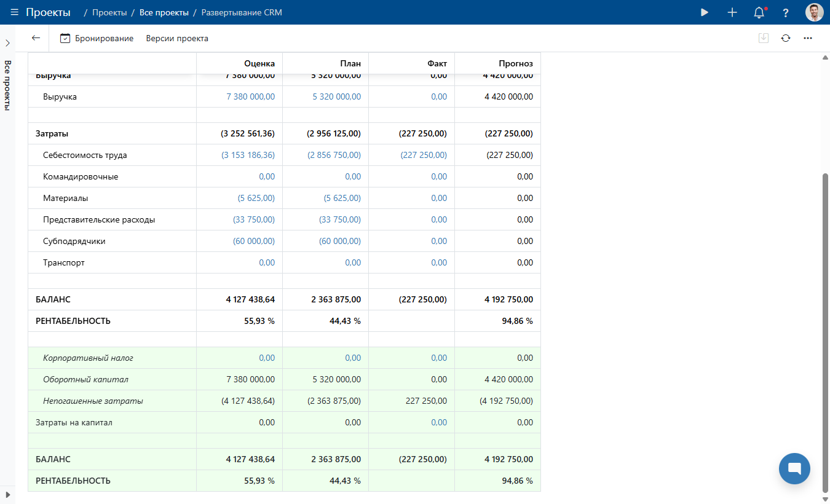Open the hamburger navigation menu
This screenshot has width=830, height=504.
point(15,12)
